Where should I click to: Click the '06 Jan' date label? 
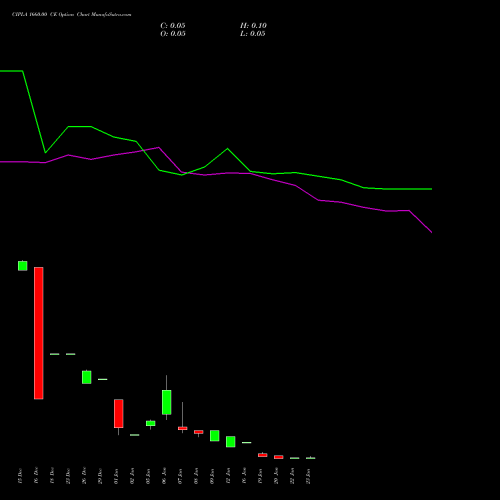pyautogui.click(x=164, y=476)
